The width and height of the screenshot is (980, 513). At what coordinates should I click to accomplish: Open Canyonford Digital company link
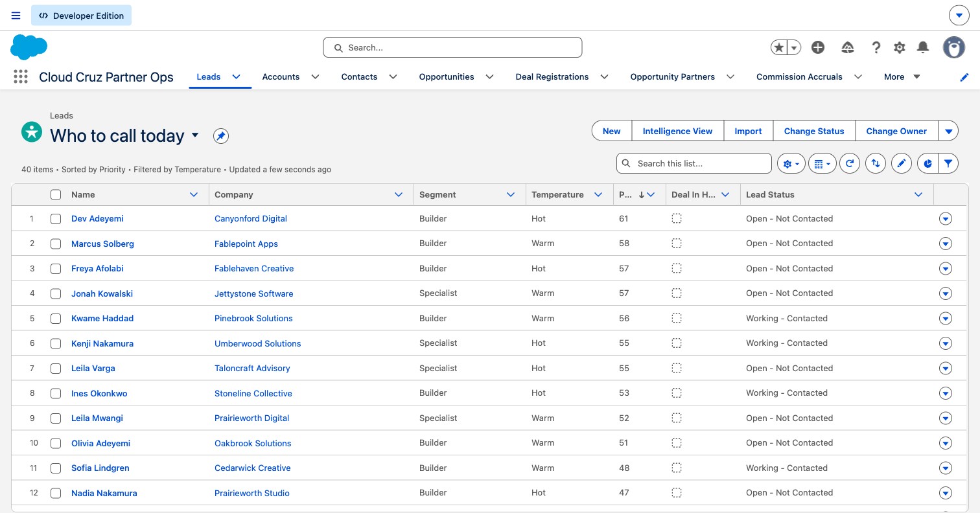[251, 219]
